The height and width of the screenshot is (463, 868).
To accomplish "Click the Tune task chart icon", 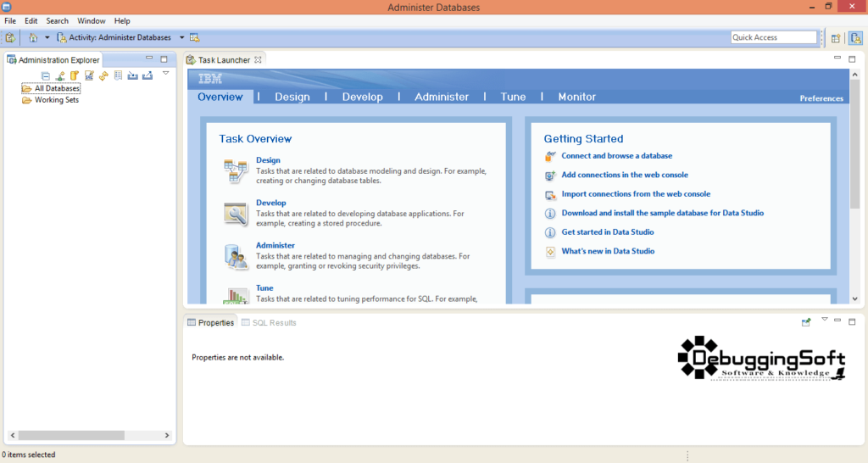I will coord(236,295).
